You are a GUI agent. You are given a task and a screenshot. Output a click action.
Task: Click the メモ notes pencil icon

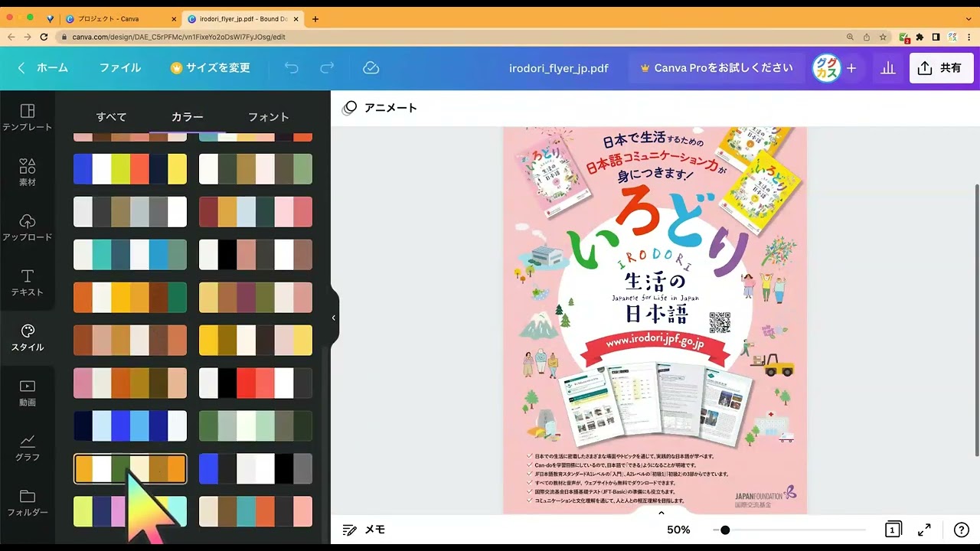pyautogui.click(x=350, y=530)
